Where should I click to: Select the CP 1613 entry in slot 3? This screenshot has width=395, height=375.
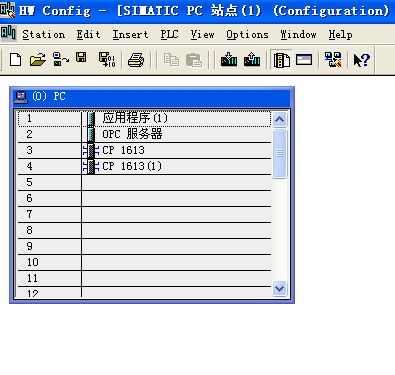tap(123, 150)
